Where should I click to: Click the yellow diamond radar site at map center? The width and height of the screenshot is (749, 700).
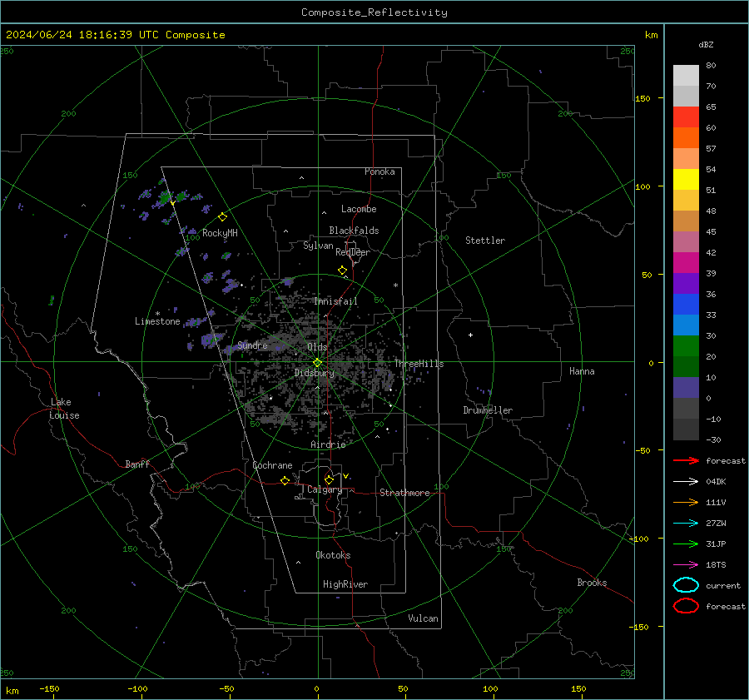click(x=317, y=363)
